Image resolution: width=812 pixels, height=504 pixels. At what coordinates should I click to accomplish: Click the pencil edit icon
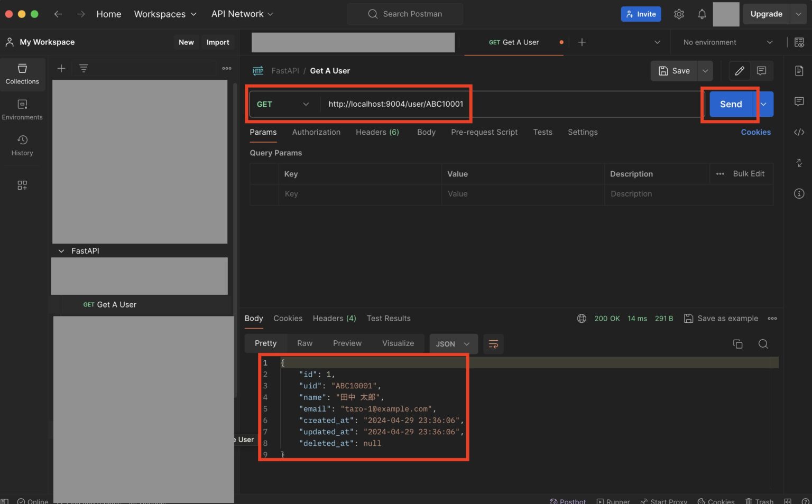740,71
